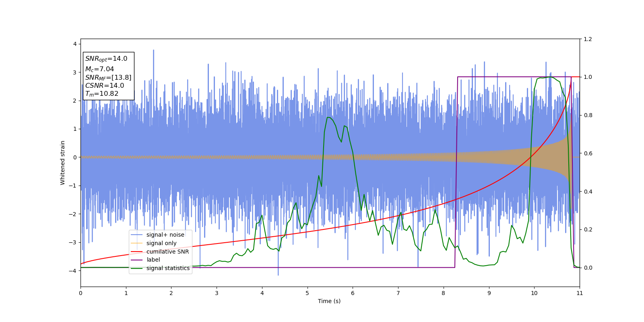644x322 pixels.
Task: Click x-axis tick label 5
Action: [x=308, y=293]
